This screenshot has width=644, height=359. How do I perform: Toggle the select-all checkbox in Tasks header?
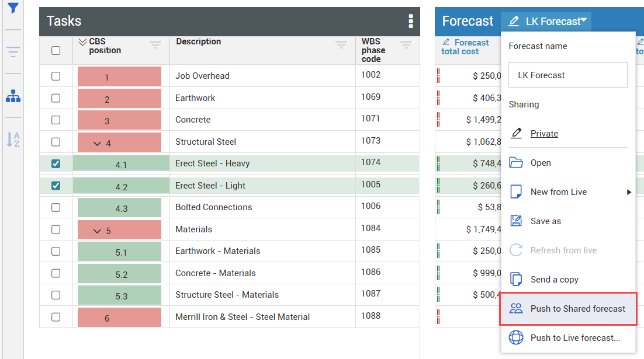tap(56, 50)
